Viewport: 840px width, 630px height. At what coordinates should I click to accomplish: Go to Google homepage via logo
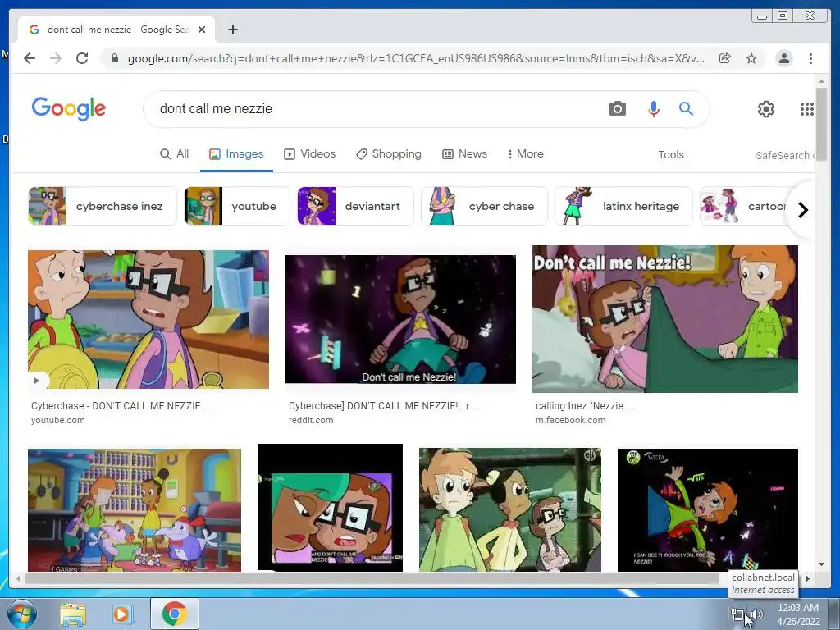click(x=69, y=109)
